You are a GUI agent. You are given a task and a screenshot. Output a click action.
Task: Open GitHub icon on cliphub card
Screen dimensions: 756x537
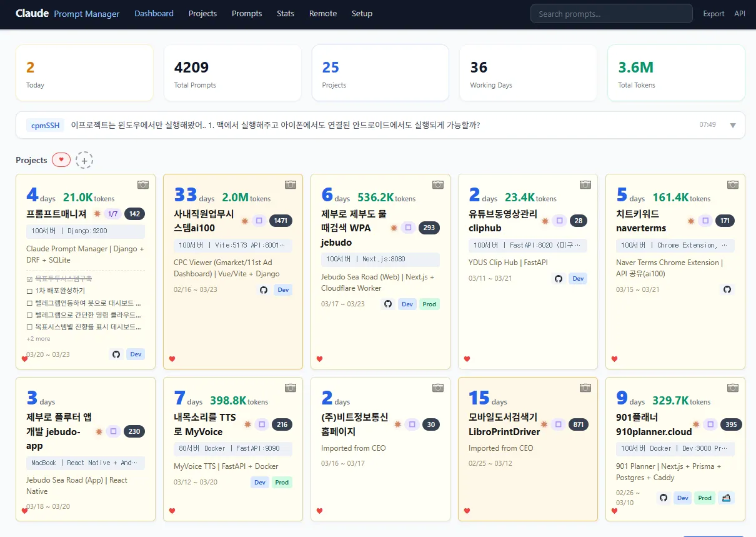coord(559,279)
